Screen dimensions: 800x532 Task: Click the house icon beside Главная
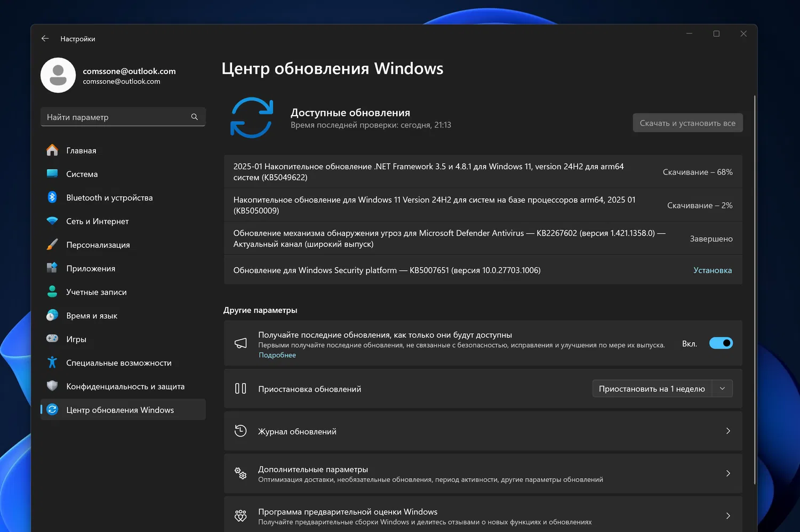point(52,150)
